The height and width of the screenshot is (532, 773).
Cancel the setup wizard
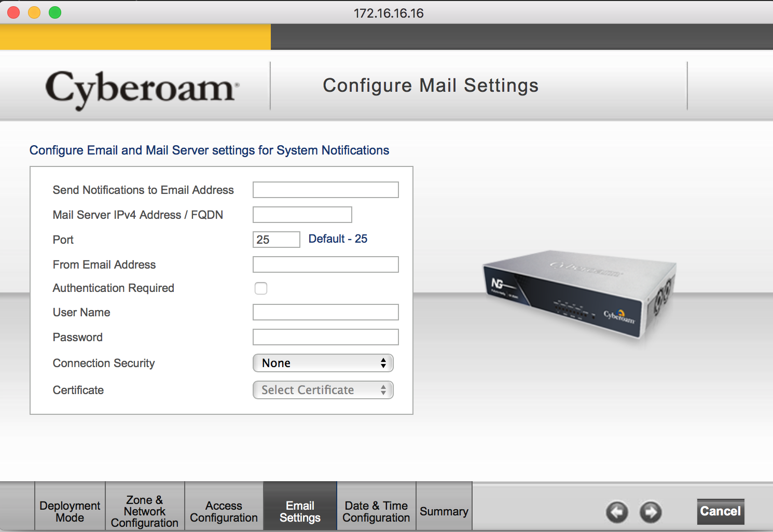click(721, 511)
